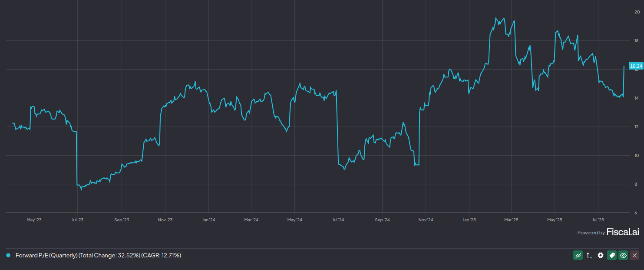
Task: Hide Forward P/E series via eye icon
Action: [x=623, y=256]
